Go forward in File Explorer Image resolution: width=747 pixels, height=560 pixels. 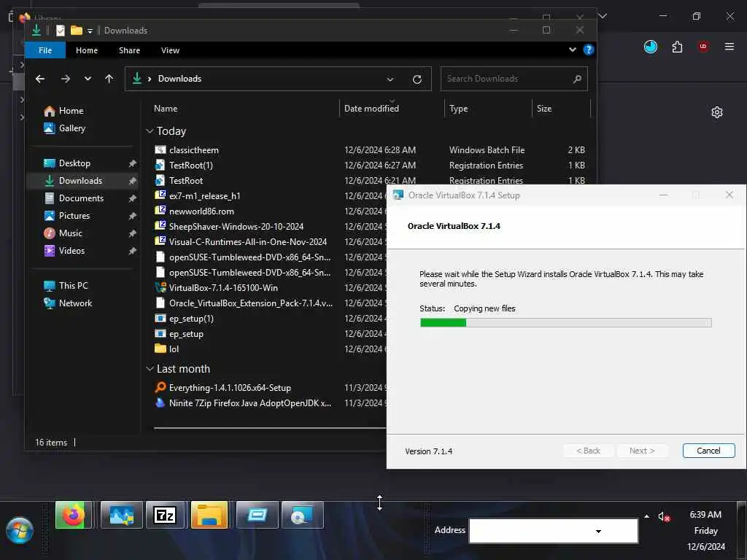pos(65,79)
